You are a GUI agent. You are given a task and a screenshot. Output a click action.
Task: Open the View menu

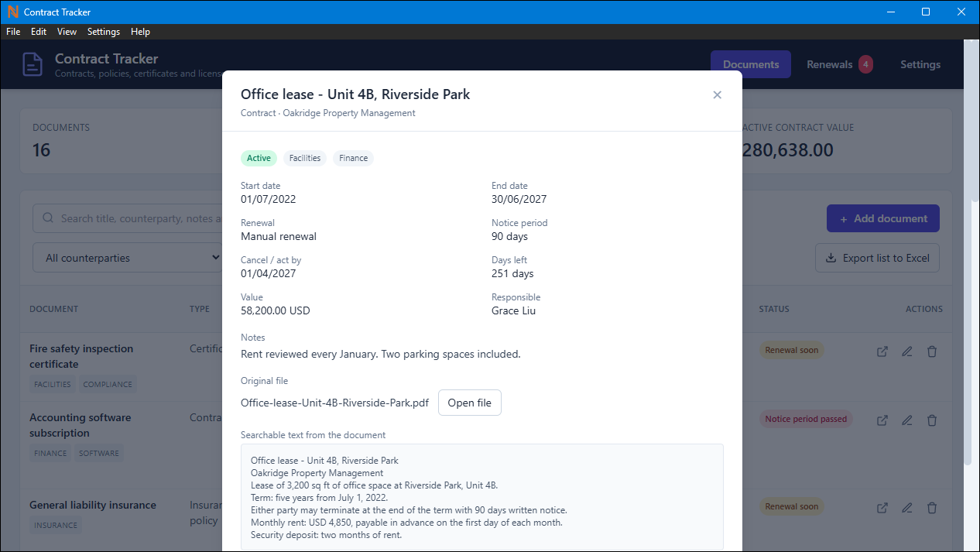point(67,32)
